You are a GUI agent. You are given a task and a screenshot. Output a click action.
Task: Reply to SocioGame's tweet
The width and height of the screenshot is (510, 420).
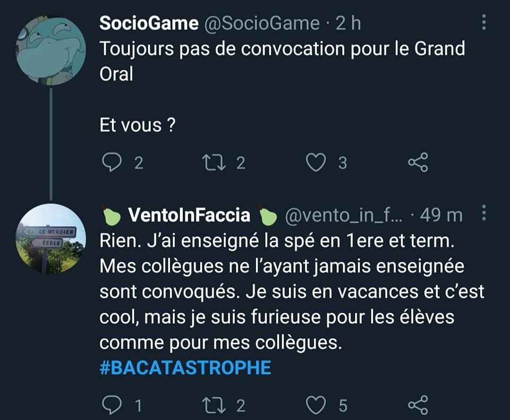tap(111, 163)
